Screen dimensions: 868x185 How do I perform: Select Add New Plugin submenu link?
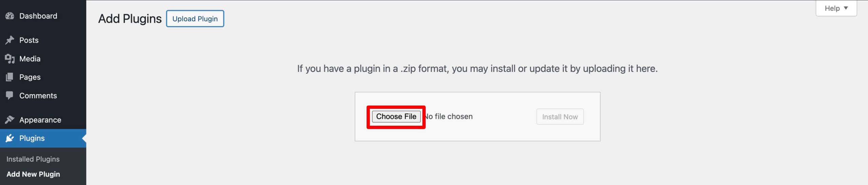[x=33, y=174]
